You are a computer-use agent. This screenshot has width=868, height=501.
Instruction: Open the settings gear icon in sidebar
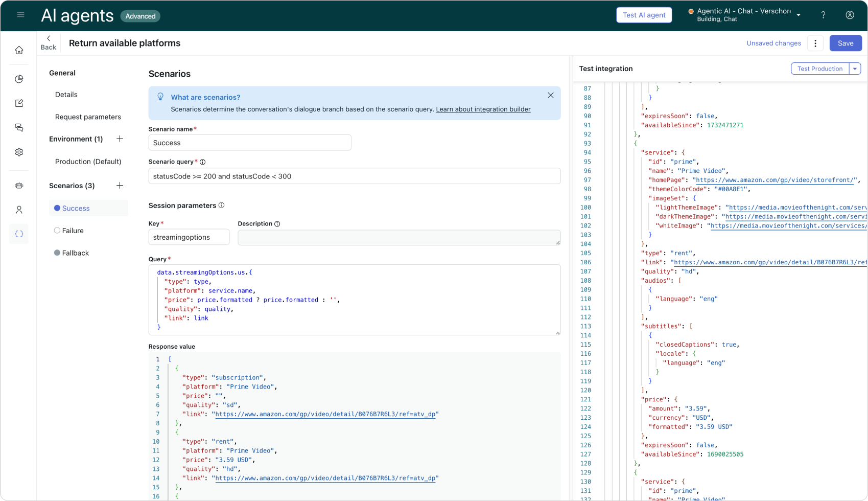point(19,152)
